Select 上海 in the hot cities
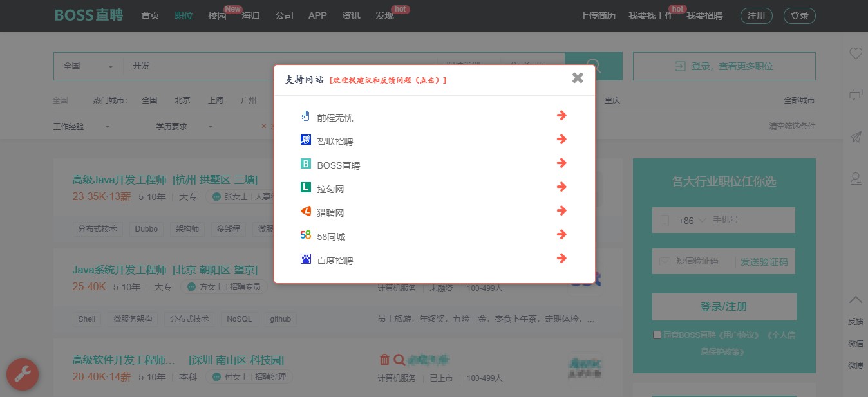 click(x=216, y=100)
